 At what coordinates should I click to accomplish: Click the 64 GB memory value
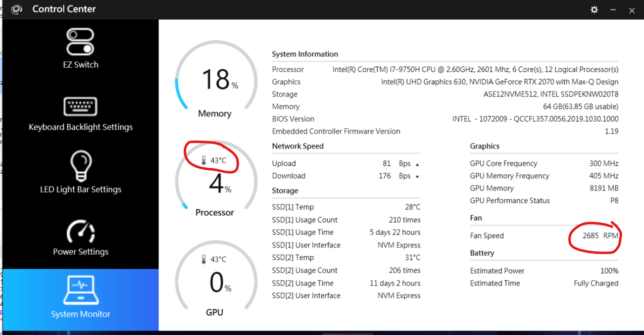[581, 107]
